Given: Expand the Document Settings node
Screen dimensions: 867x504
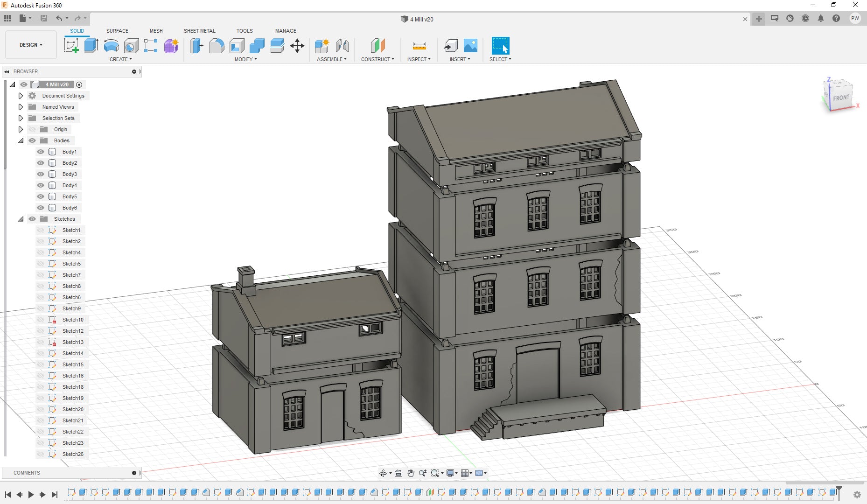Looking at the screenshot, I should coord(21,96).
